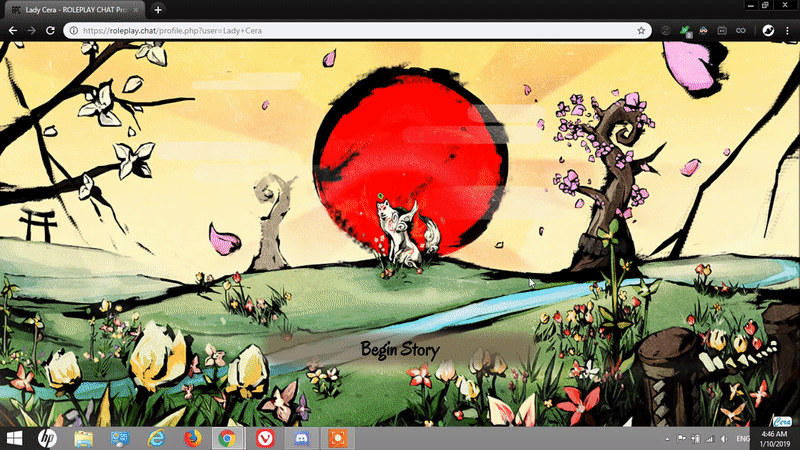Open the green extension with badge

pos(685,31)
